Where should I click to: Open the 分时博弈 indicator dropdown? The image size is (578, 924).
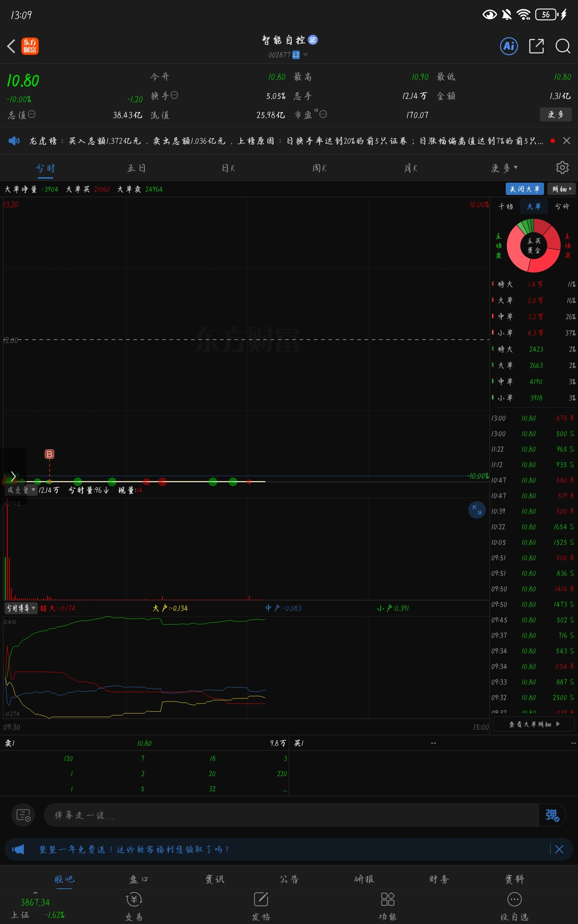21,608
